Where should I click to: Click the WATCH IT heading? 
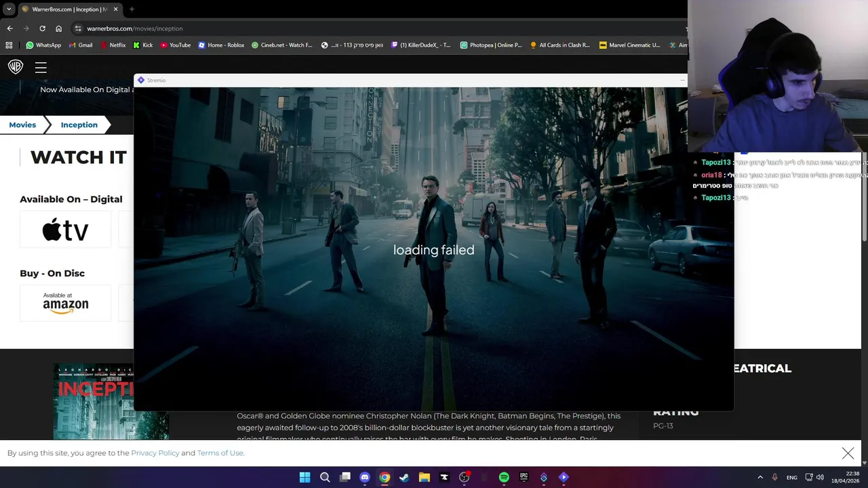79,157
